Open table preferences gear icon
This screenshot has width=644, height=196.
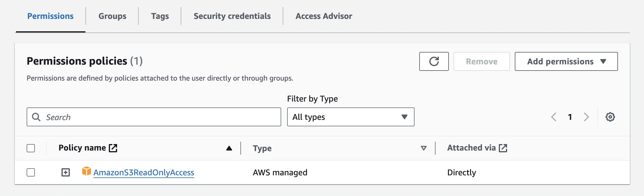coord(610,117)
